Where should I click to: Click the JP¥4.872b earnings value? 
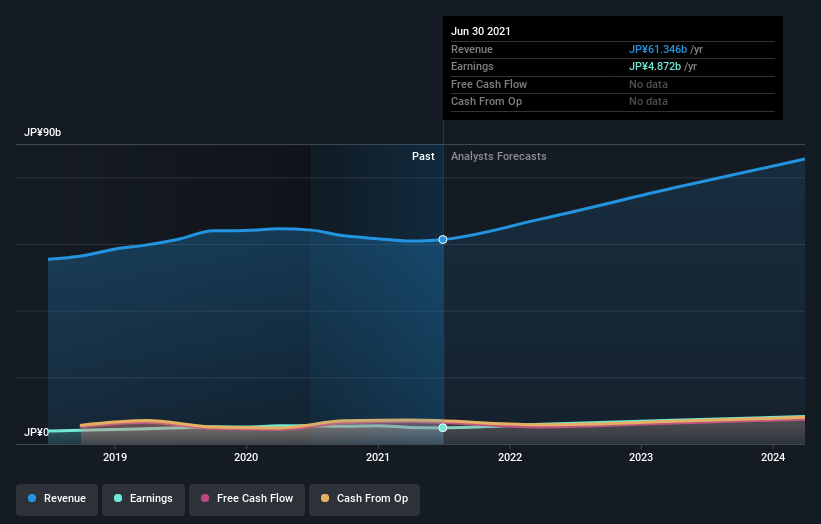655,66
